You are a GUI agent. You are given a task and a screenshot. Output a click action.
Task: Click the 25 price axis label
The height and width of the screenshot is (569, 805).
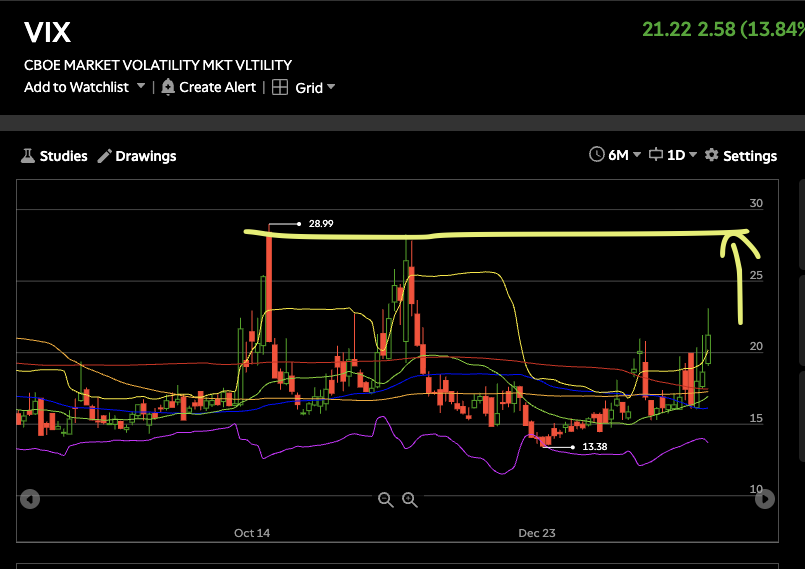[756, 275]
